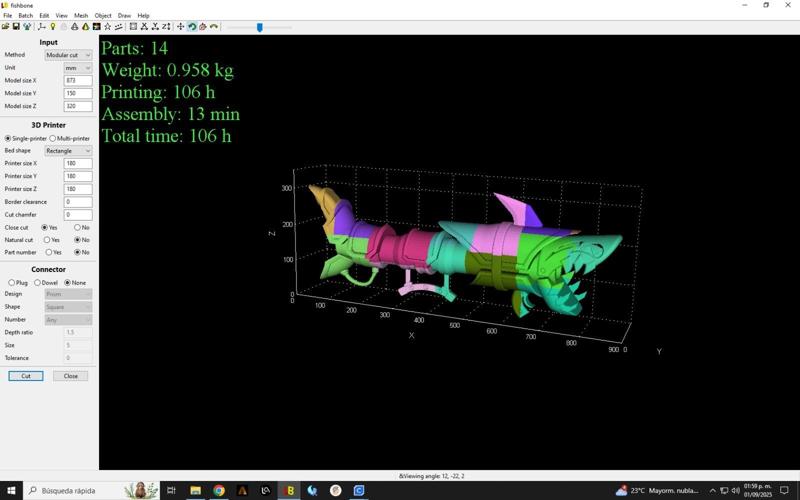
Task: Click the weather widget in taskbar
Action: point(657,490)
